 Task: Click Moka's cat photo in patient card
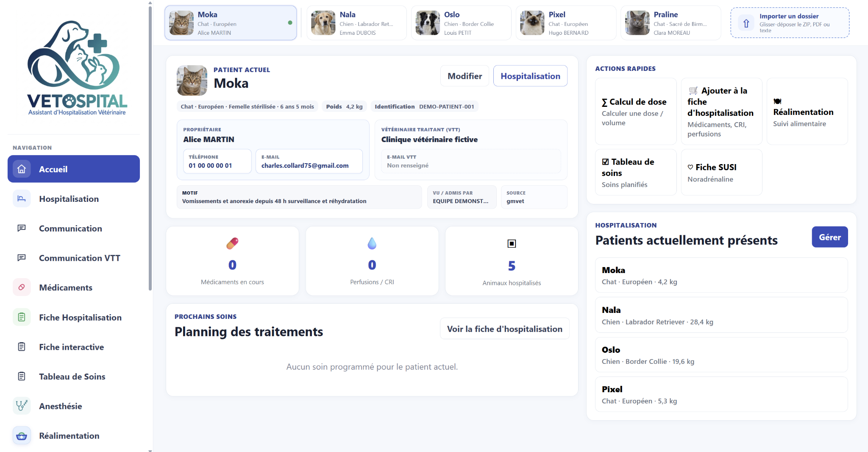tap(192, 80)
